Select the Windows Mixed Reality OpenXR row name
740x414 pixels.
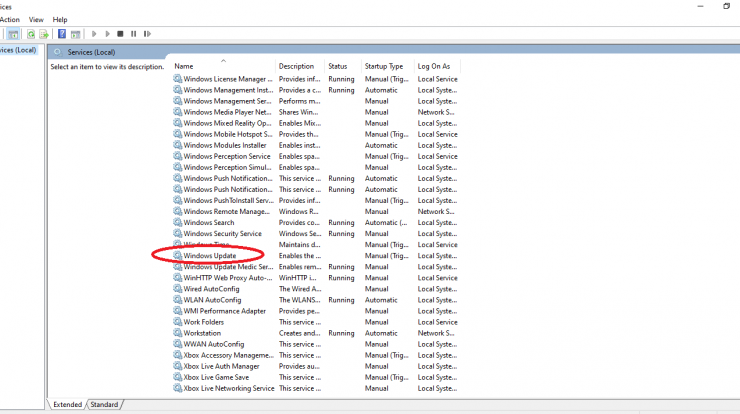[227, 123]
